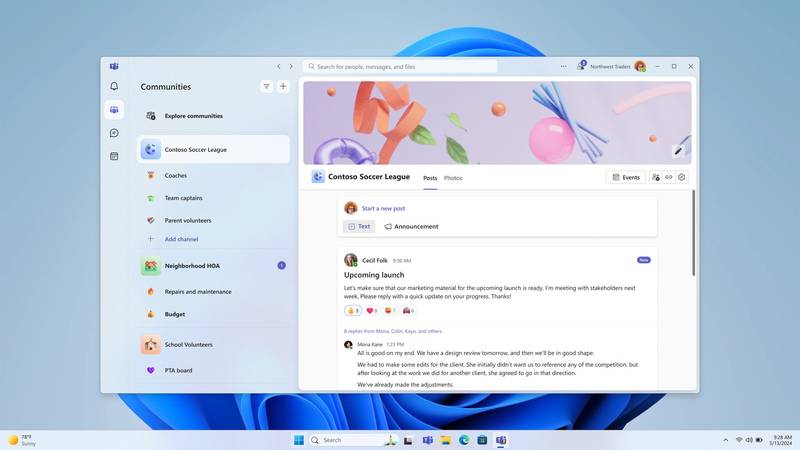Open the Activity bell in the sidebar
The image size is (800, 450).
(x=114, y=86)
